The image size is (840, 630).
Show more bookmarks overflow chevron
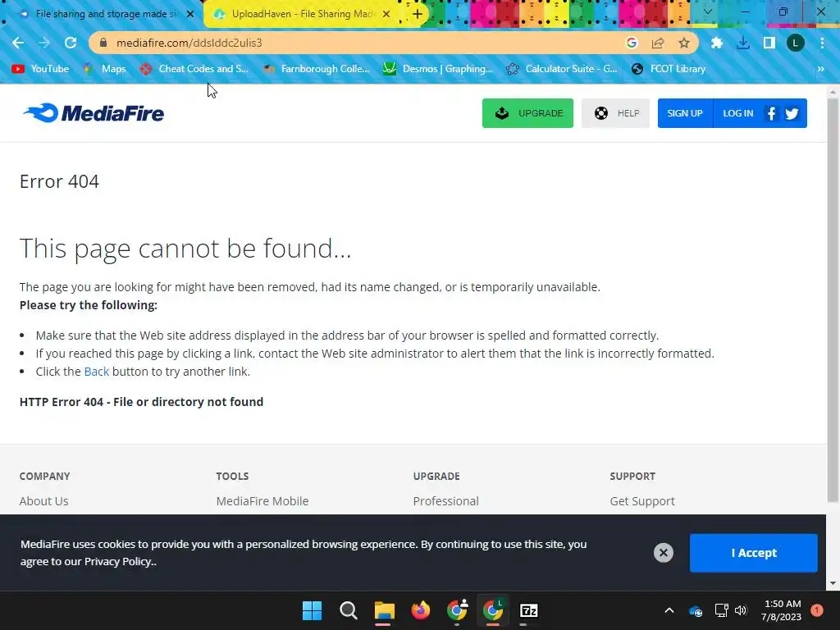(820, 69)
